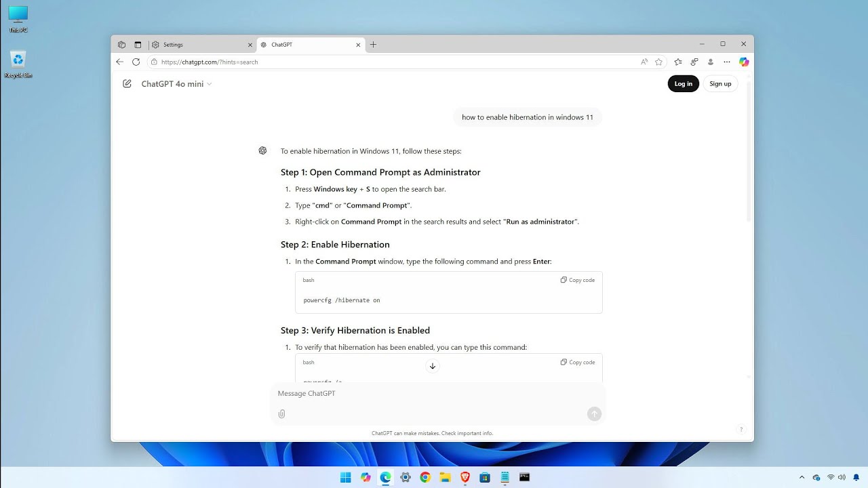Close the ChatGPT tab
Image resolution: width=868 pixels, height=488 pixels.
point(358,45)
